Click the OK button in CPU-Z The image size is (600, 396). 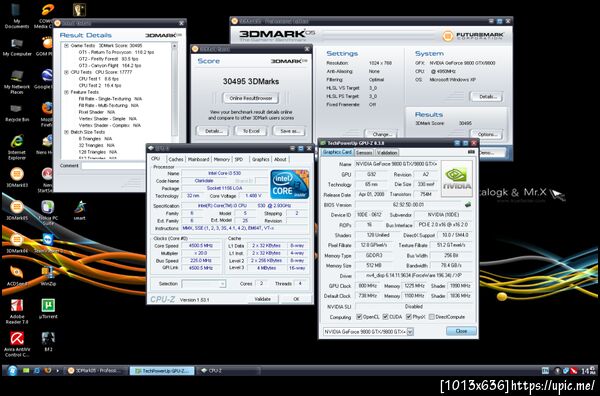296,299
